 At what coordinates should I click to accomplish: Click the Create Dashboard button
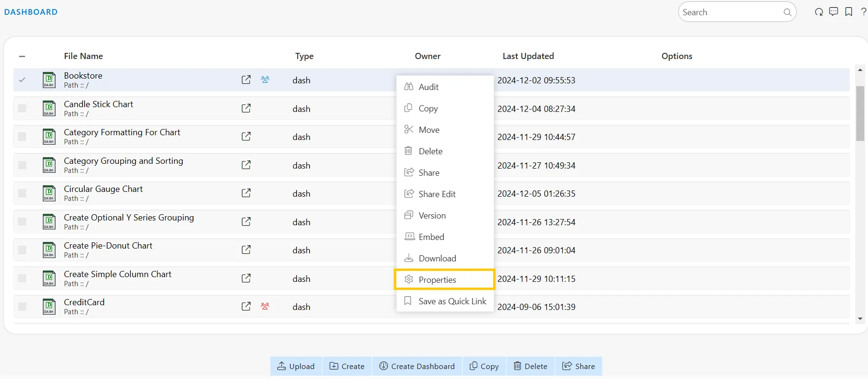(417, 366)
